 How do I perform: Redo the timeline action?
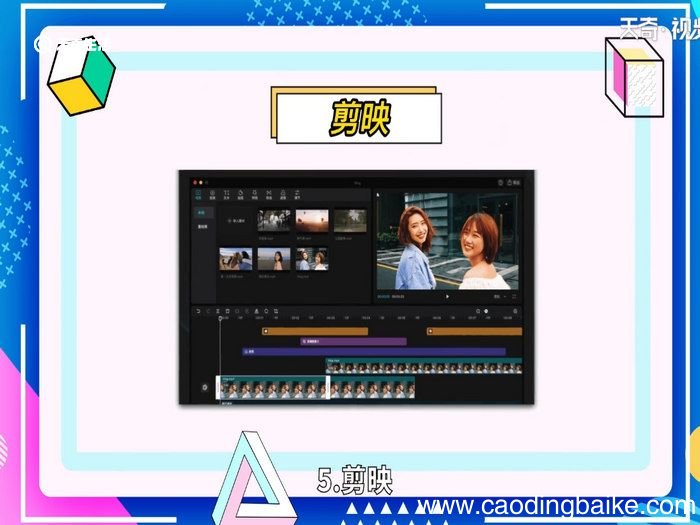click(208, 311)
